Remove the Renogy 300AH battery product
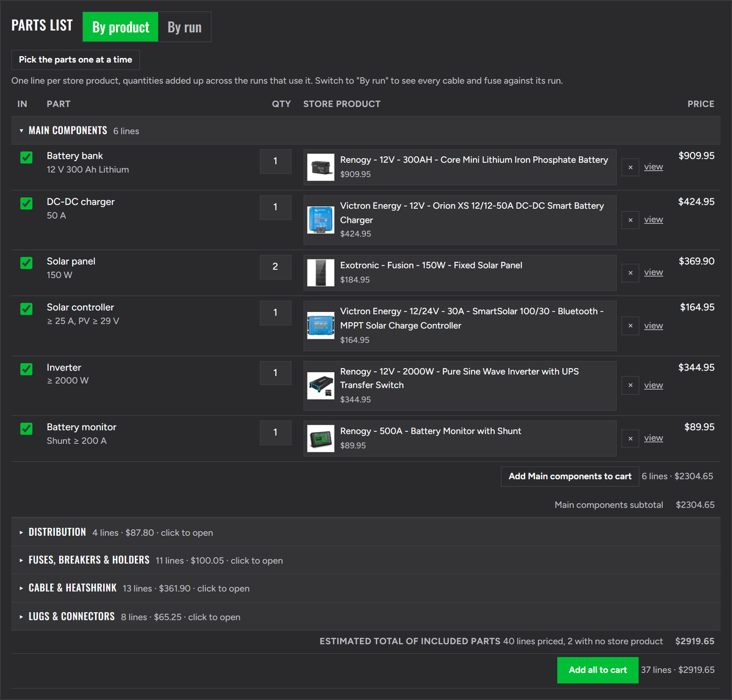 click(x=630, y=167)
